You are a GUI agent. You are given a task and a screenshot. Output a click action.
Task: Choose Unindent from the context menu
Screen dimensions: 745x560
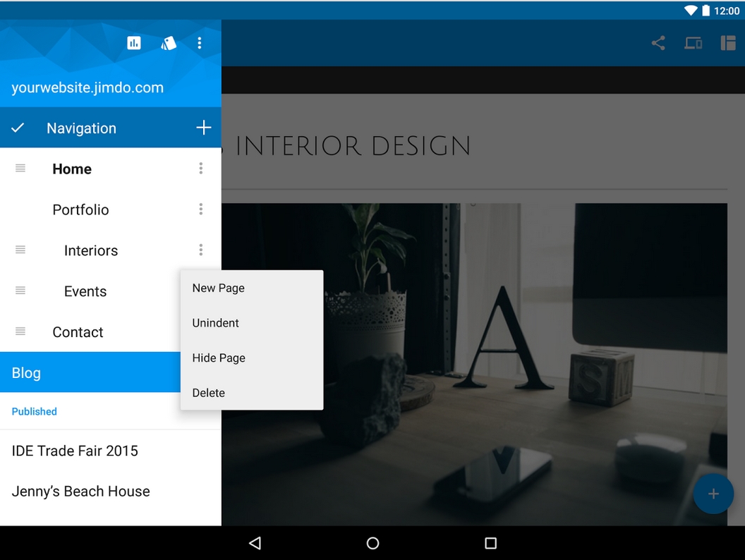252,323
